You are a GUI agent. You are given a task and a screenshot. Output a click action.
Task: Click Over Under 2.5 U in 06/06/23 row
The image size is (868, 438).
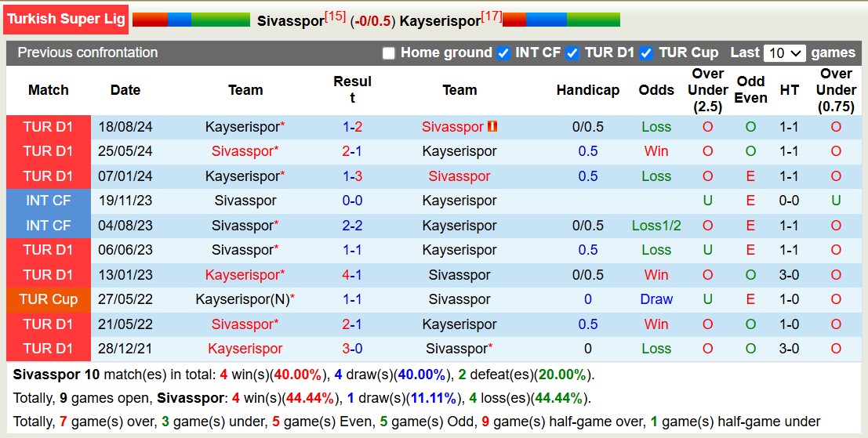pos(707,250)
